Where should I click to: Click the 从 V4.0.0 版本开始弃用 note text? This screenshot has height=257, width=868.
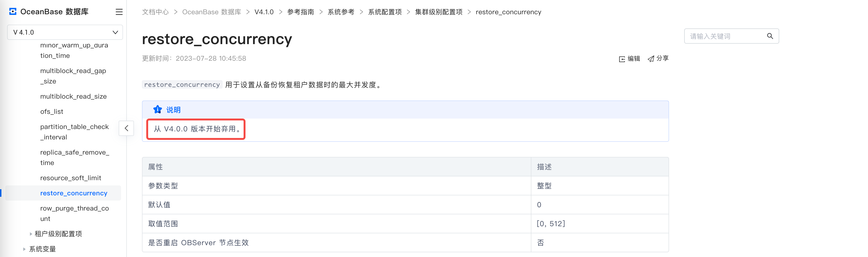(198, 129)
